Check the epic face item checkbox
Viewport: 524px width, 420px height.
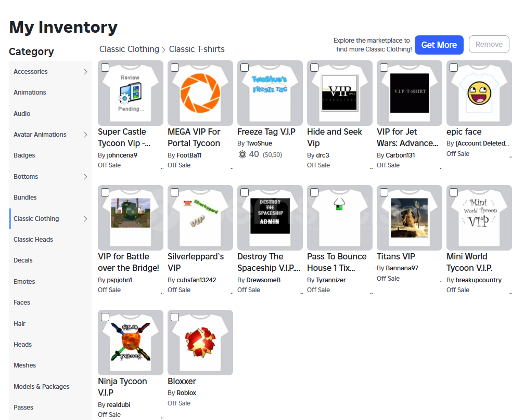coord(453,68)
